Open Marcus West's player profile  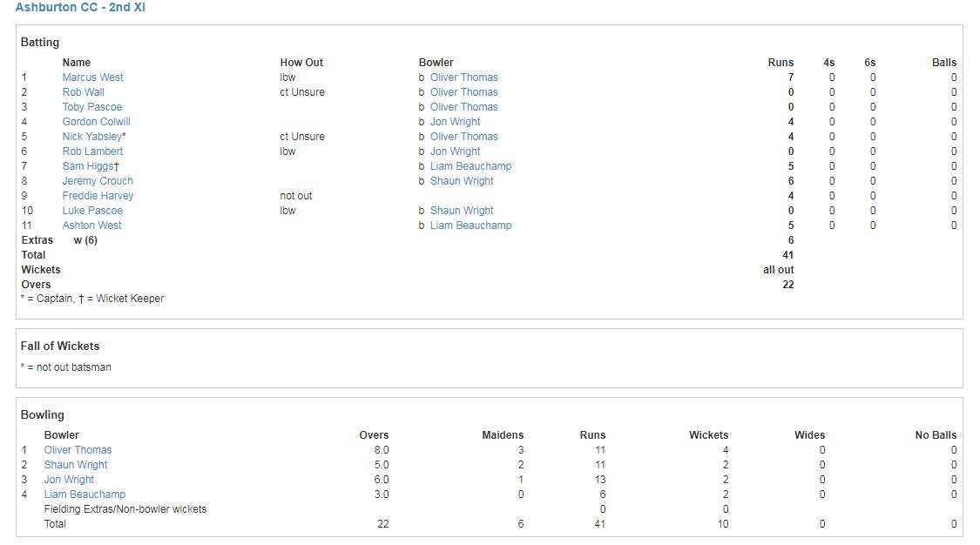tap(92, 77)
